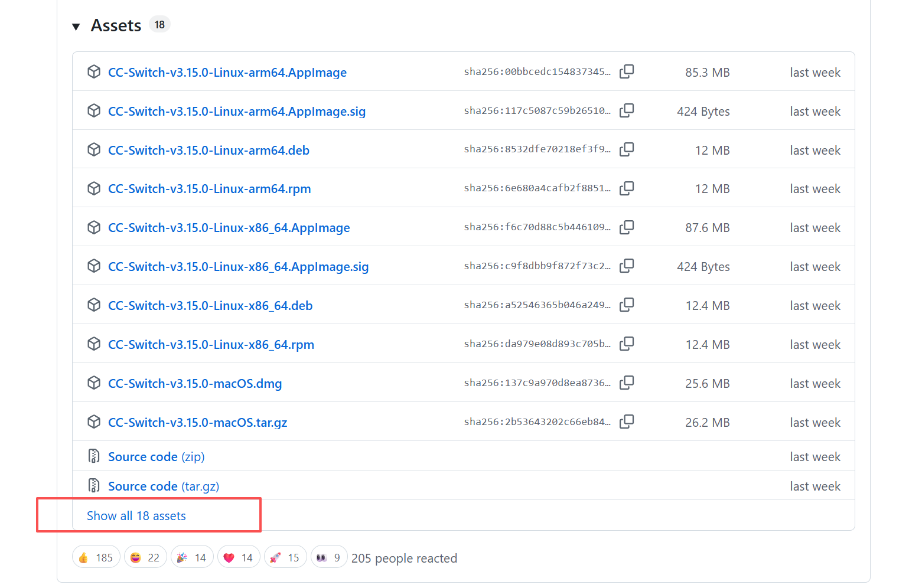This screenshot has width=909, height=588.
Task: Copy sha256 for Linux-x86_64.AppImage.sig
Action: click(x=627, y=266)
